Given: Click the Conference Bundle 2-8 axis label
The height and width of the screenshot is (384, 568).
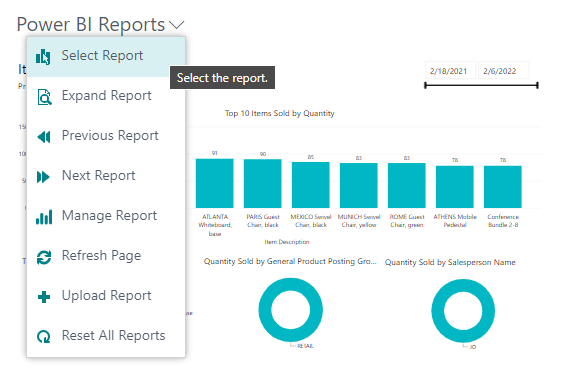Looking at the screenshot, I should click(503, 221).
